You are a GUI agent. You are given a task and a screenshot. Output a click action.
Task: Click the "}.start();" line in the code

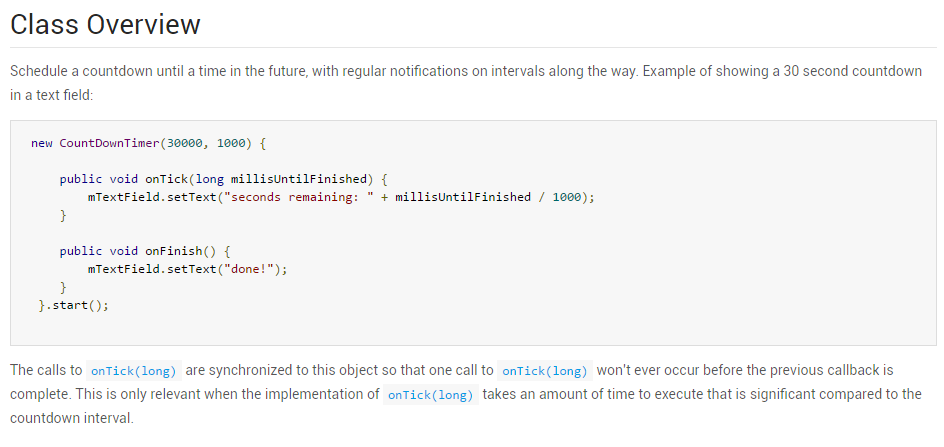[73, 305]
